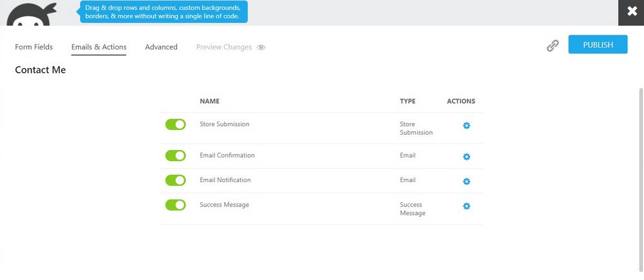644x280 pixels.
Task: Select the Emails & Actions tab
Action: 99,47
